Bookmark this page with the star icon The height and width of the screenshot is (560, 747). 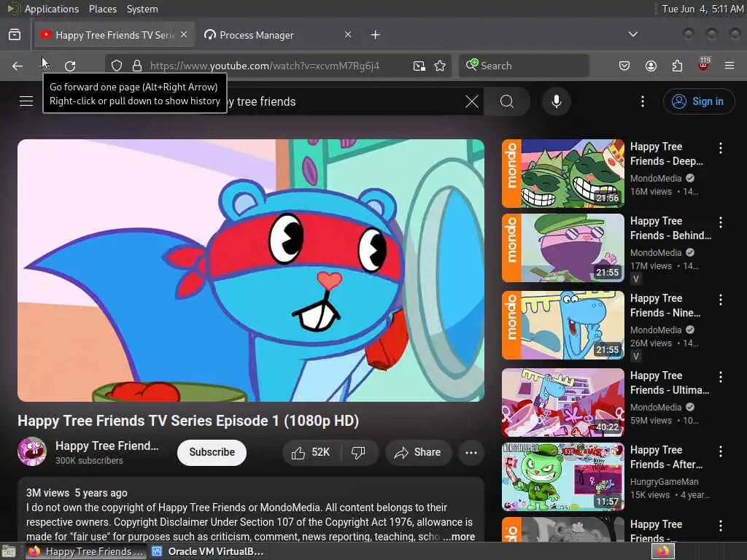440,66
